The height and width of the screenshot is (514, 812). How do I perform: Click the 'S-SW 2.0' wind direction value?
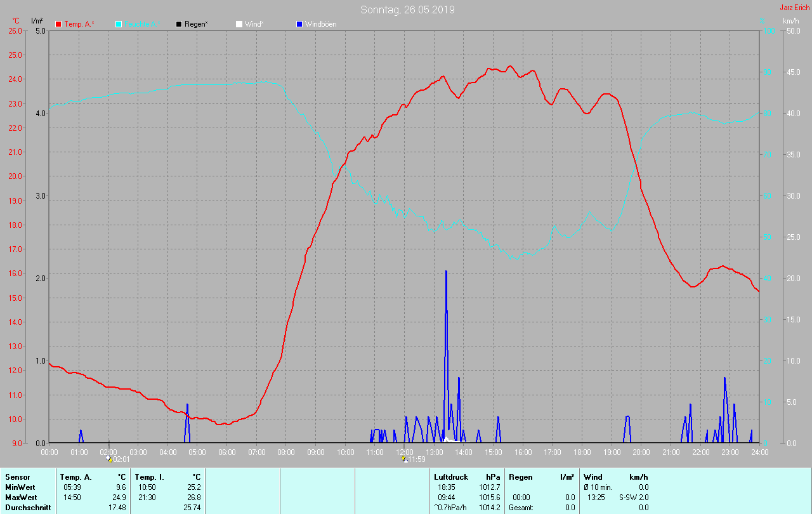(634, 498)
